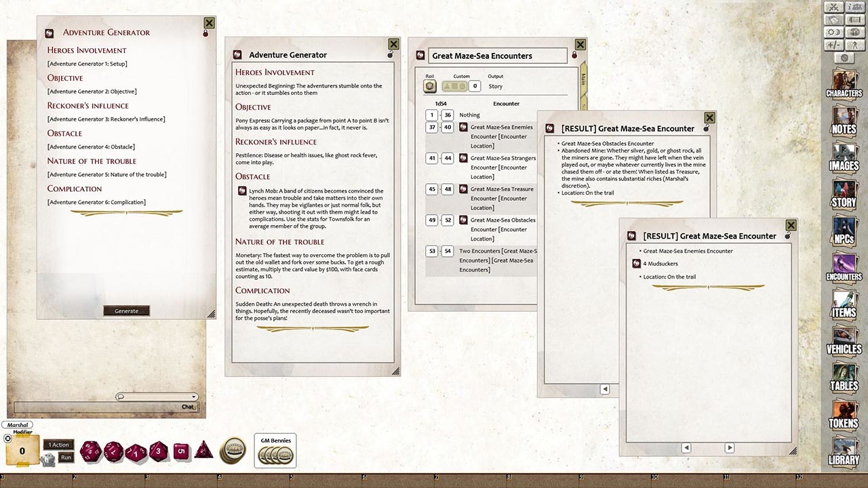Open the Marshal identity selector above chat

(x=16, y=424)
